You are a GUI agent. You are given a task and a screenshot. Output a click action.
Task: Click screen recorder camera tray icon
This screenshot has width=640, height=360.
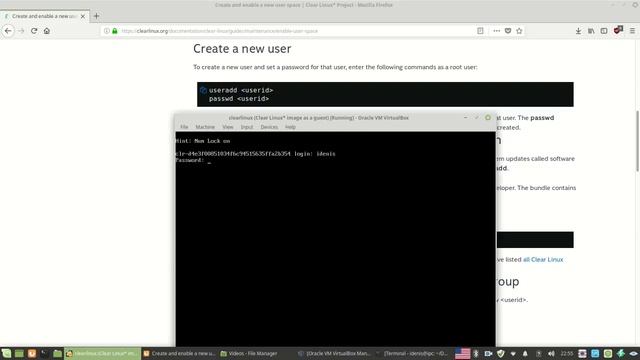pos(488,353)
